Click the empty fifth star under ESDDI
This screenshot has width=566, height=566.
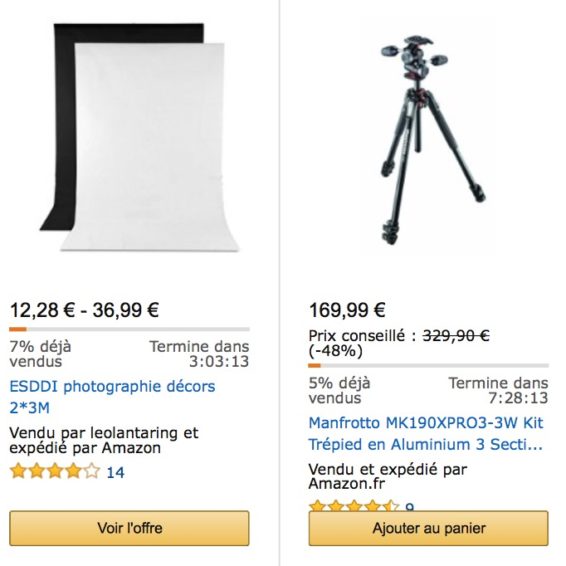(91, 471)
